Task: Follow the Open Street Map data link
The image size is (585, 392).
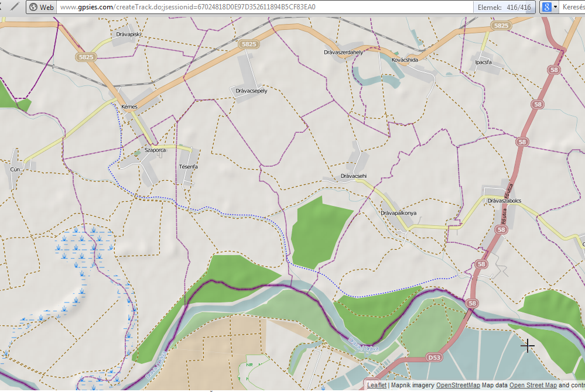Action: 532,385
